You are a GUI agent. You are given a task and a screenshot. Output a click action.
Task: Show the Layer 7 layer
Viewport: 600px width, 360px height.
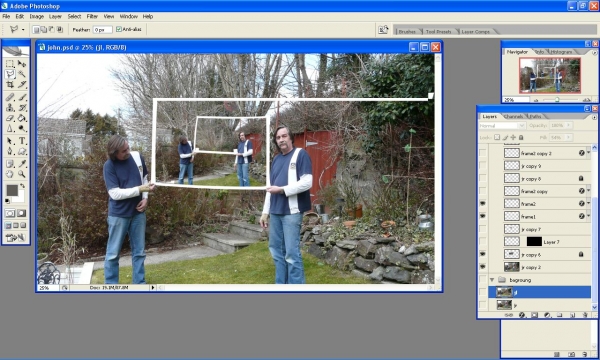483,241
